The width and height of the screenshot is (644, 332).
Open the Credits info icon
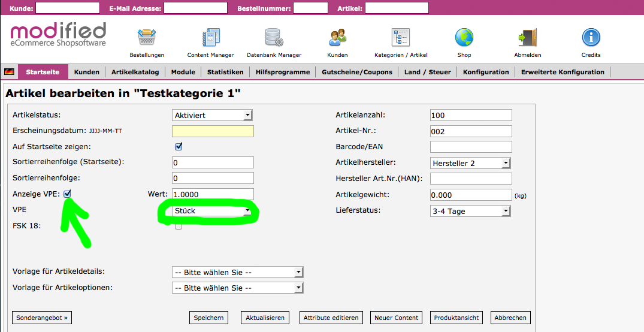(x=591, y=38)
